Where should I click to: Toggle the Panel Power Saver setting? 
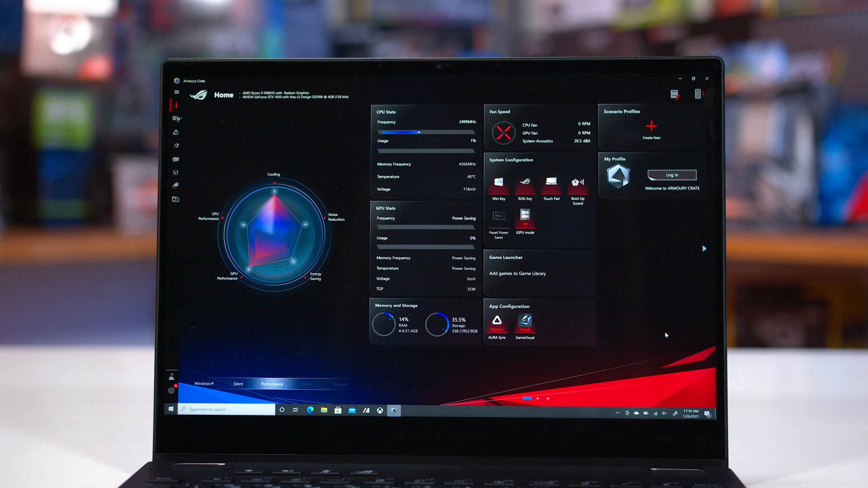(x=499, y=225)
